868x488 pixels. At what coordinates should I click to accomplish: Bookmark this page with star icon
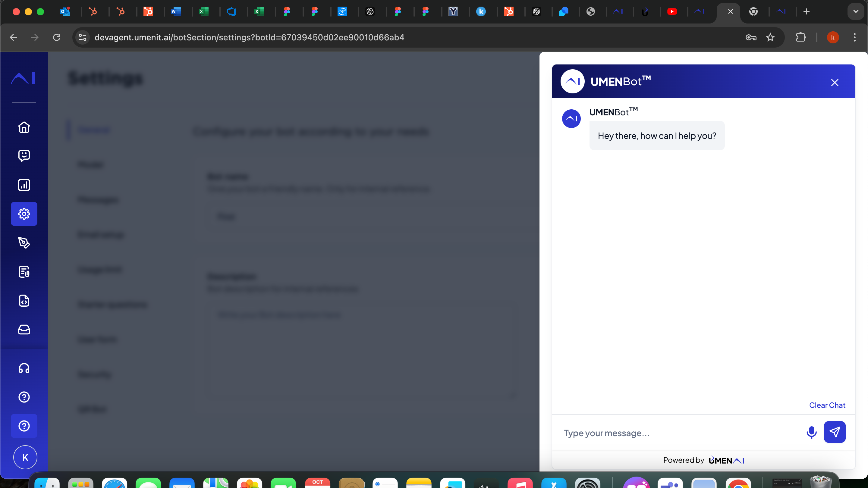[x=770, y=37]
